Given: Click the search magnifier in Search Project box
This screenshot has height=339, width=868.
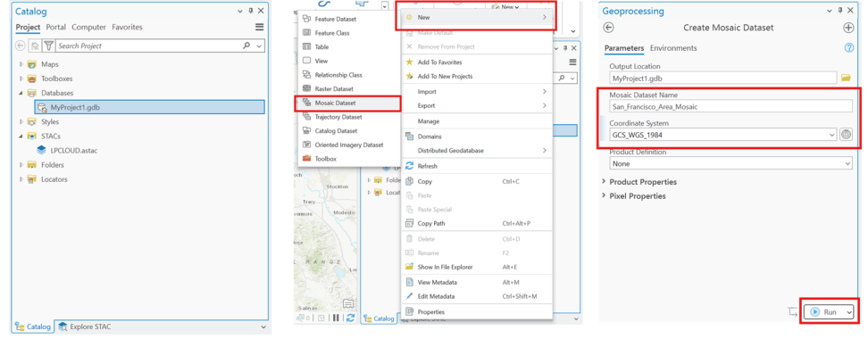Looking at the screenshot, I should click(246, 45).
